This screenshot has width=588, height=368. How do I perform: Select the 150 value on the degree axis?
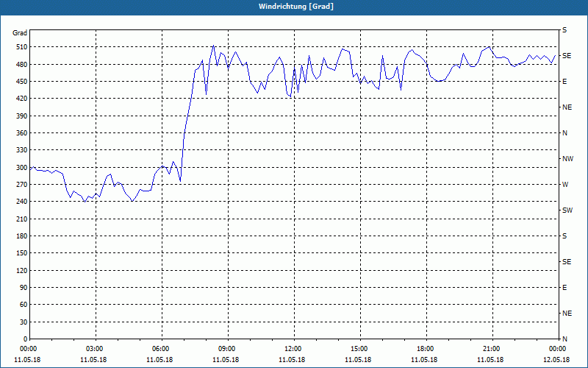pos(22,253)
